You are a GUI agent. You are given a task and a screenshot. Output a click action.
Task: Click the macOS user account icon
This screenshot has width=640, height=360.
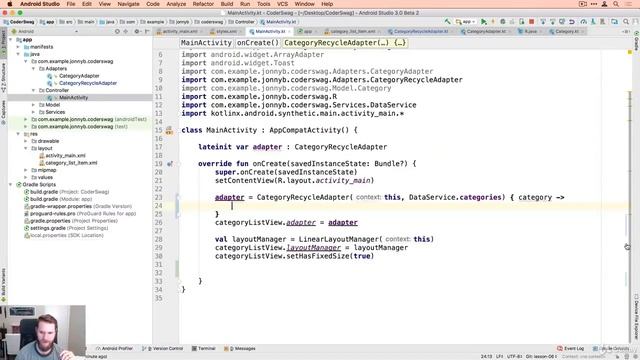click(x=604, y=4)
